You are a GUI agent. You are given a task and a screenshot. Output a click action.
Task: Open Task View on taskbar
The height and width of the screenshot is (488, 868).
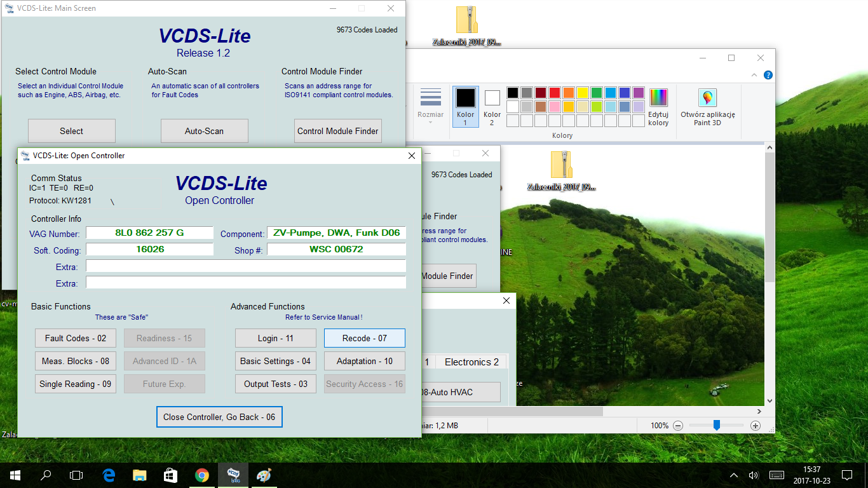76,475
